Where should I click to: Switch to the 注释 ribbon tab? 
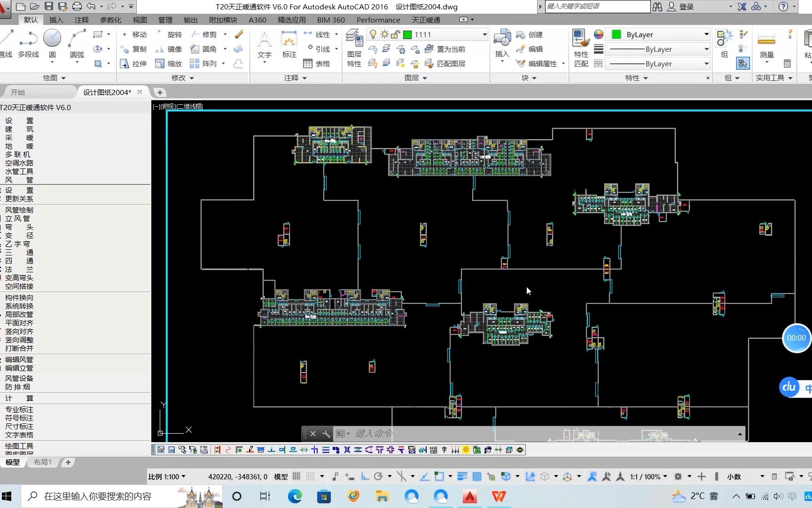81,20
